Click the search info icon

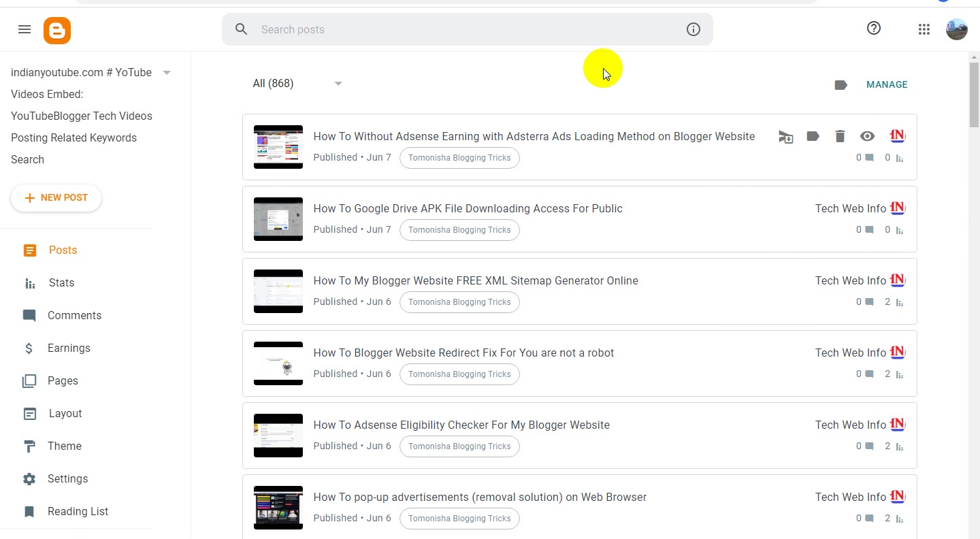click(x=693, y=29)
